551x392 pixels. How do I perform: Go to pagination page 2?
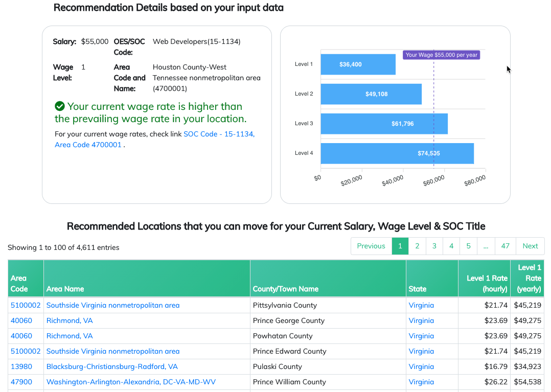(x=417, y=246)
